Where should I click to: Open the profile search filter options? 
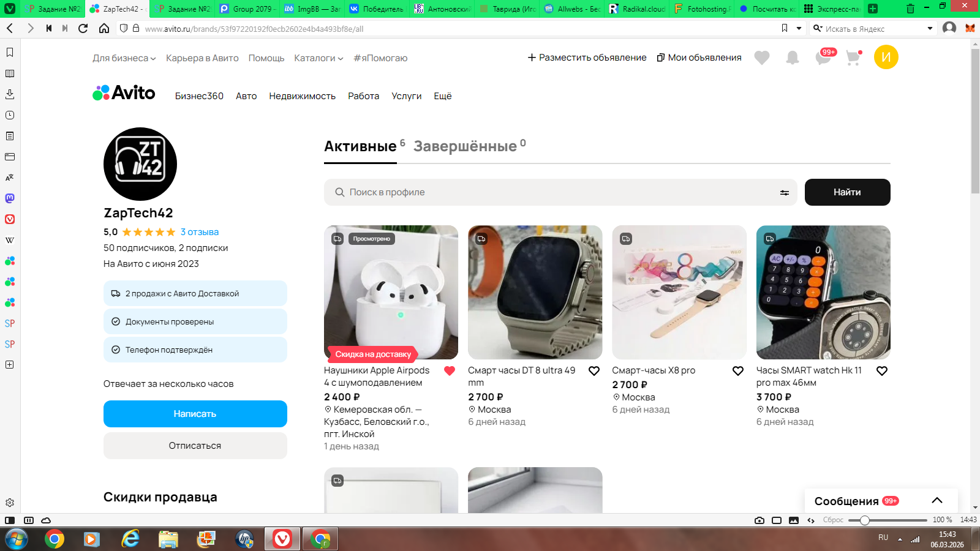[785, 192]
